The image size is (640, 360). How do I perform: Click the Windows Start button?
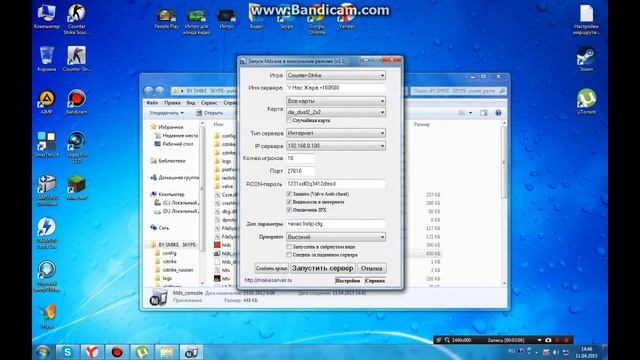tap(42, 352)
